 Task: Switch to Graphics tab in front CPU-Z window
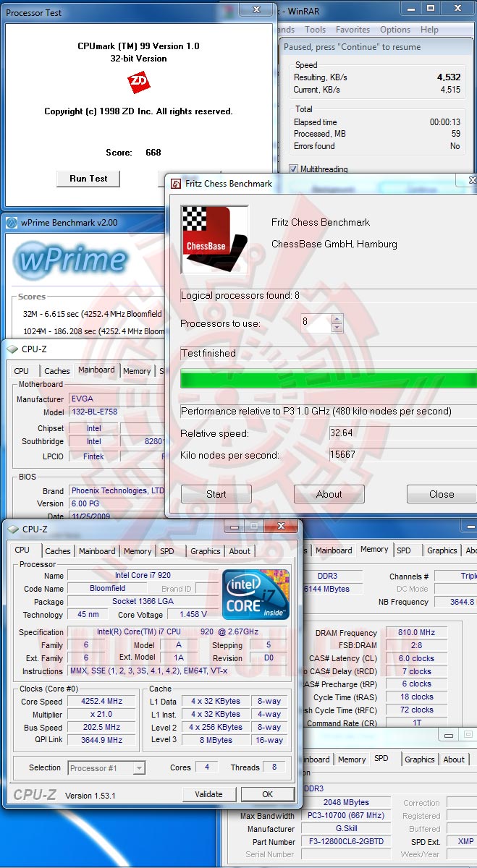coord(205,551)
